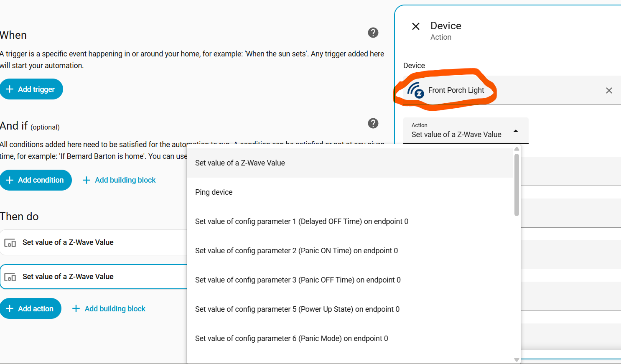Screen dimensions: 621x364
Task: Click the Add action button
Action: 31,308
